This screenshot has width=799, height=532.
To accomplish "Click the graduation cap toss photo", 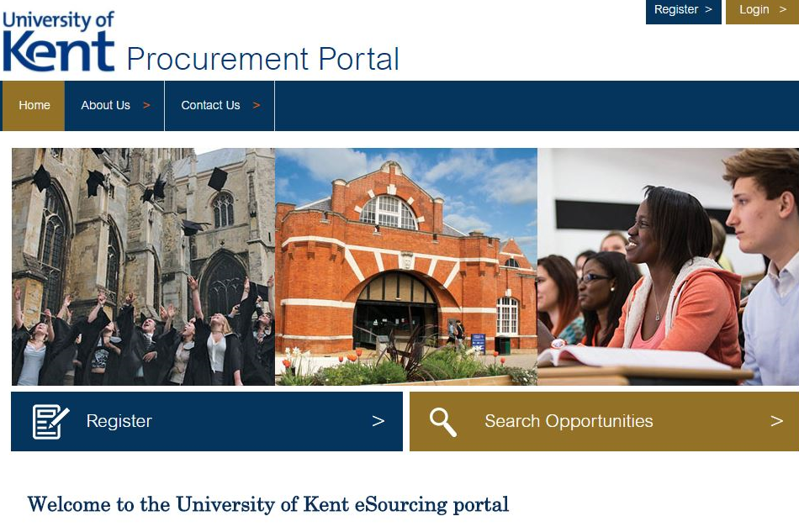I will pos(143,266).
